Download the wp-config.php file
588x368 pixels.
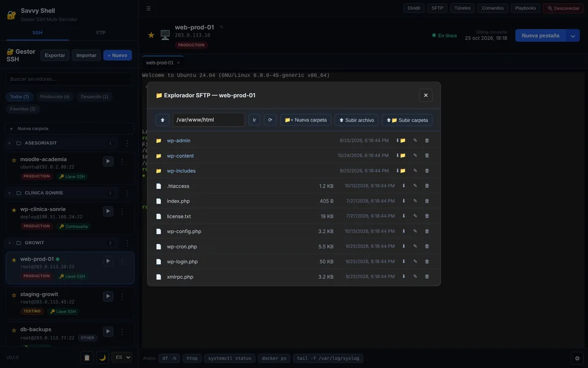[x=404, y=231]
